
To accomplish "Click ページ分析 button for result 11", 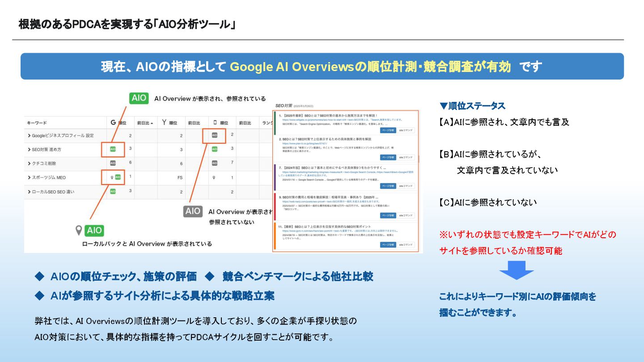I will pos(388,244).
